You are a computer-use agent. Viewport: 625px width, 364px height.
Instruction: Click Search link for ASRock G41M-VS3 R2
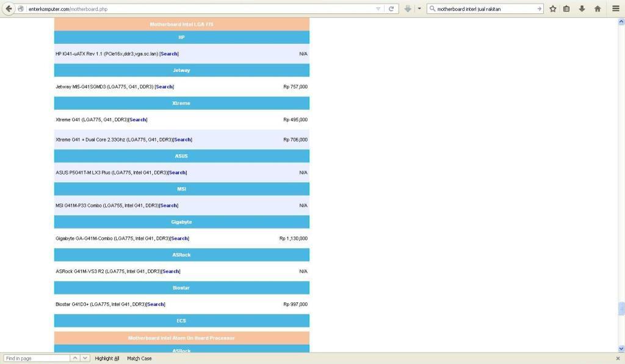(171, 271)
